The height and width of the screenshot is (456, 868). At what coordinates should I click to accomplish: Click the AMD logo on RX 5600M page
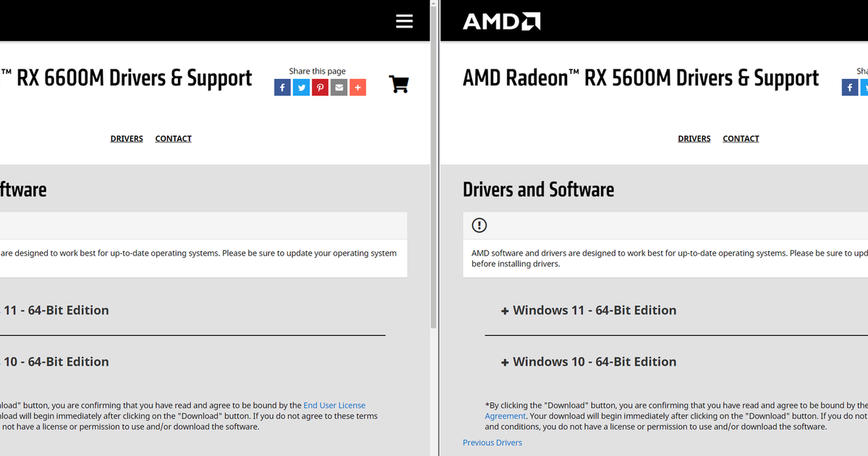point(501,21)
